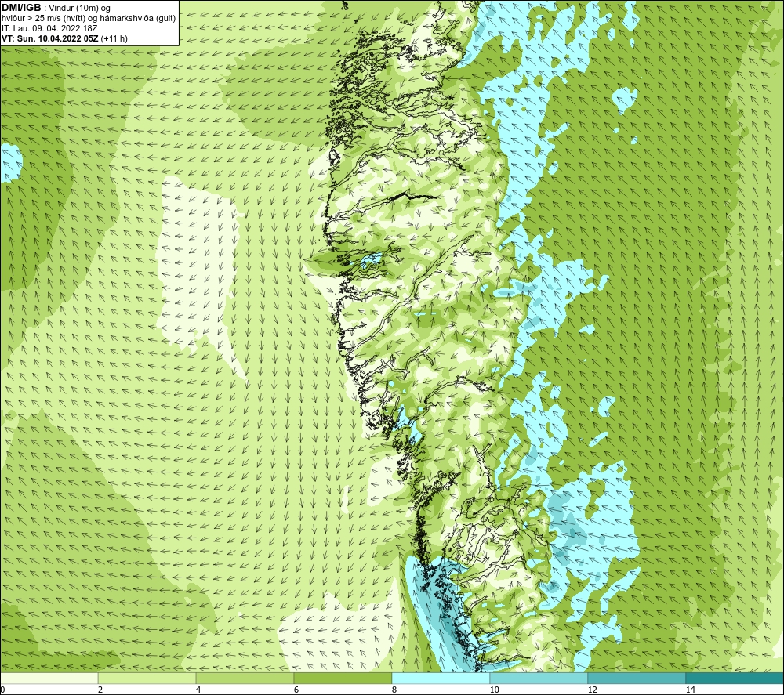
Task: Click the 'VT: Sun. 10.04.2022 05Z' line
Action: 50,38
